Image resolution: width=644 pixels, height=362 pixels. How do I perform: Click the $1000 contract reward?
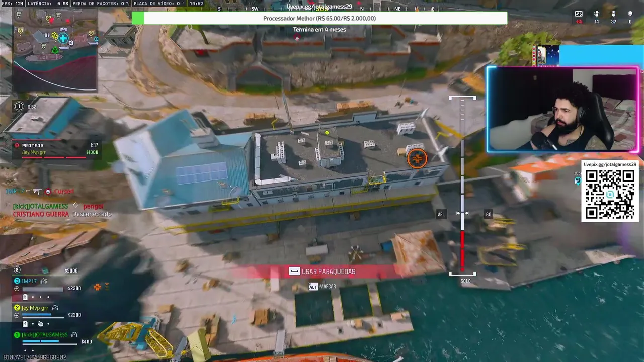[92, 152]
